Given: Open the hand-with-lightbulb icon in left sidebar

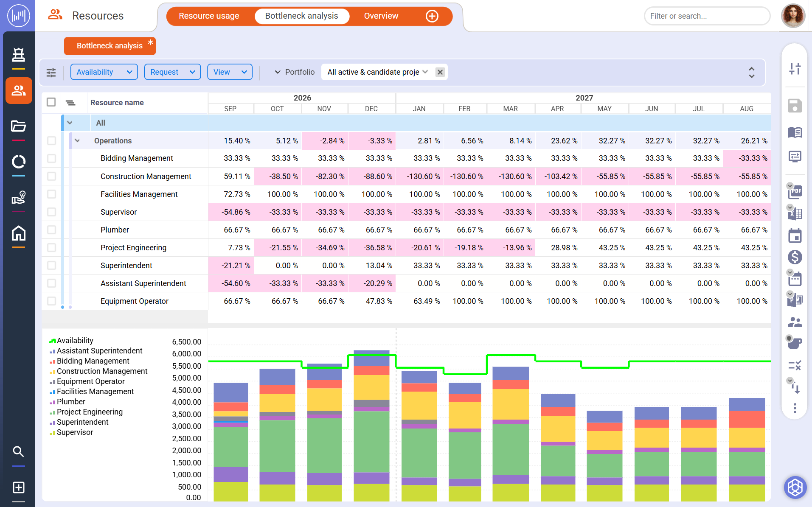Looking at the screenshot, I should (x=19, y=197).
